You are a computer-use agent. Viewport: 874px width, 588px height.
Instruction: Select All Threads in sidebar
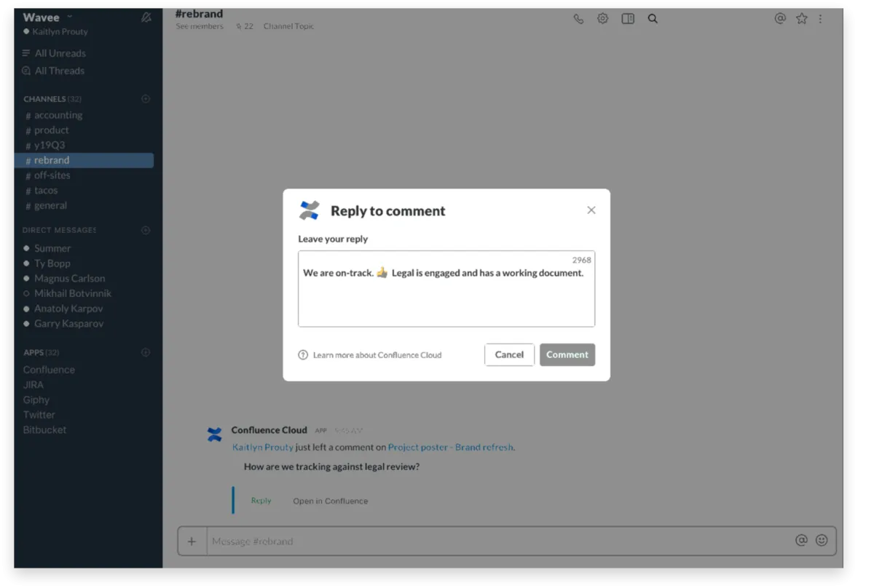click(59, 71)
